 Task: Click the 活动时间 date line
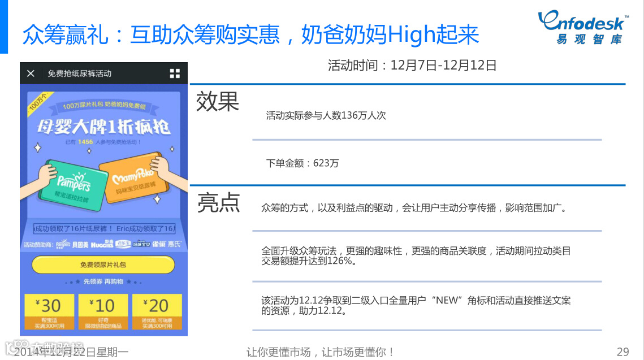pos(412,65)
